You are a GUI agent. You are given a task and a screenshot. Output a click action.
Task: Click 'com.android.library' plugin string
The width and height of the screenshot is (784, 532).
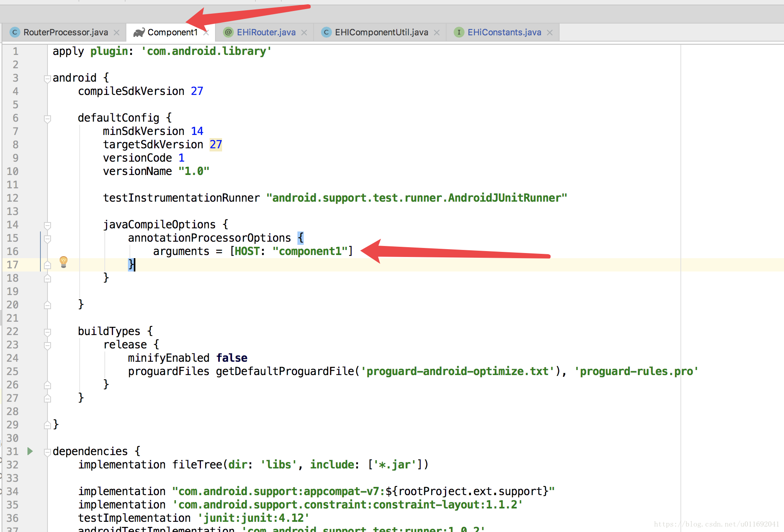206,51
